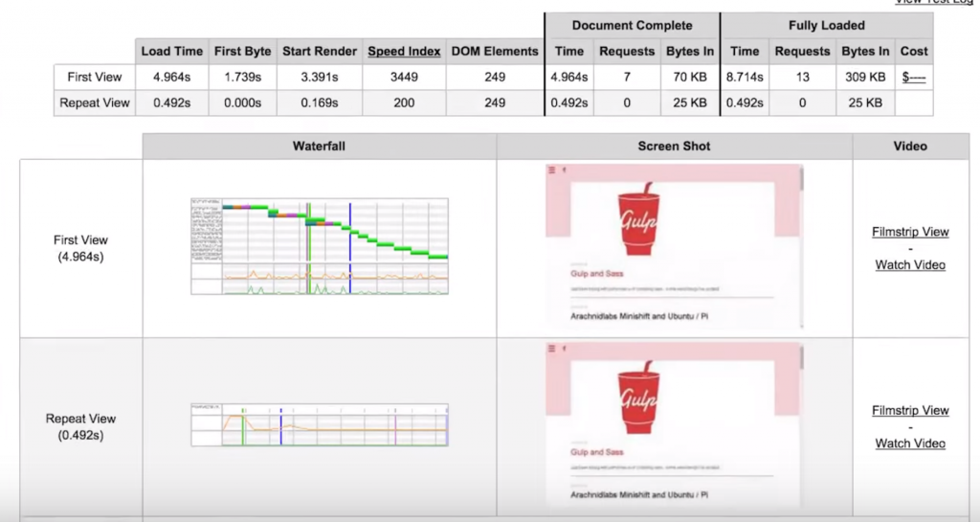Screen dimensions: 980x522
Task: Open the First View screenshot thumbnail
Action: 675,246
